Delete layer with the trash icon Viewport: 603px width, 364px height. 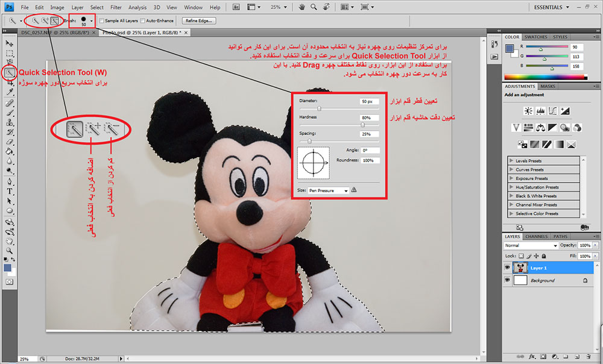coord(589,357)
